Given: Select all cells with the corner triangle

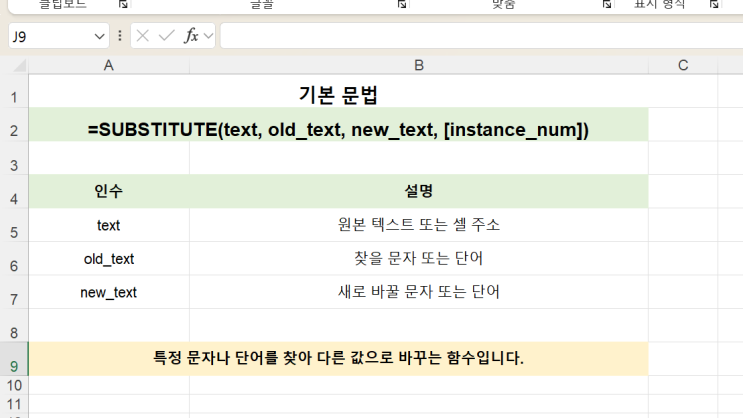Looking at the screenshot, I should click(x=18, y=65).
